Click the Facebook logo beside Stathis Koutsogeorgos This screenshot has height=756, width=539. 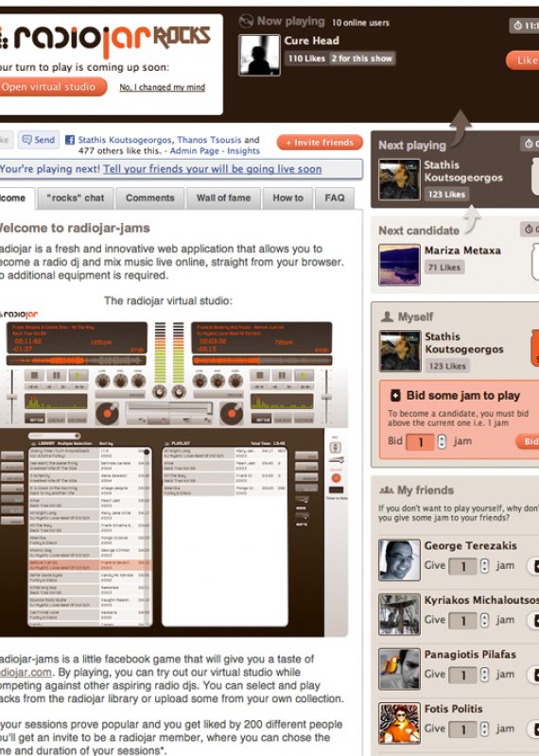coord(70,140)
